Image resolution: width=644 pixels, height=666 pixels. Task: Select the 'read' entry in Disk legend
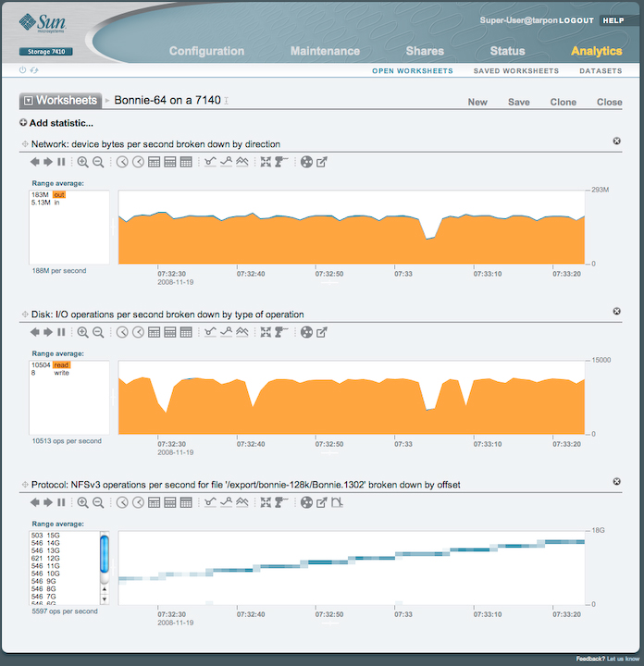61,365
